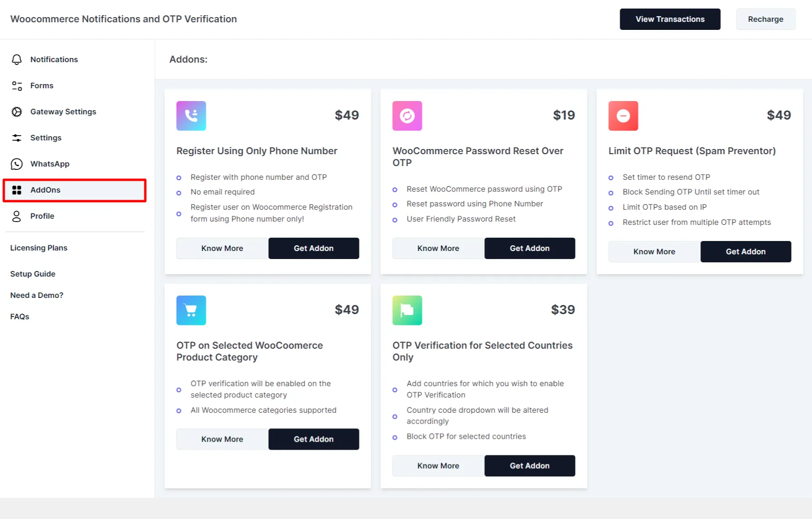Click 'Block Sending OTP Until set timer out' text
The height and width of the screenshot is (519, 812).
tap(691, 192)
